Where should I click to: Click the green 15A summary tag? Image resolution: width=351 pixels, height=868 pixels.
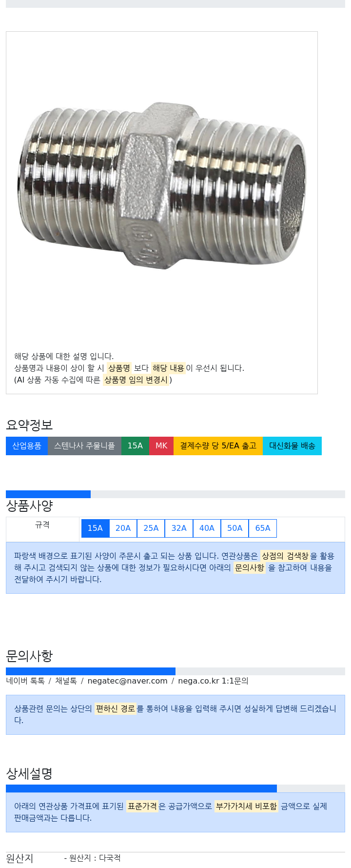(135, 446)
